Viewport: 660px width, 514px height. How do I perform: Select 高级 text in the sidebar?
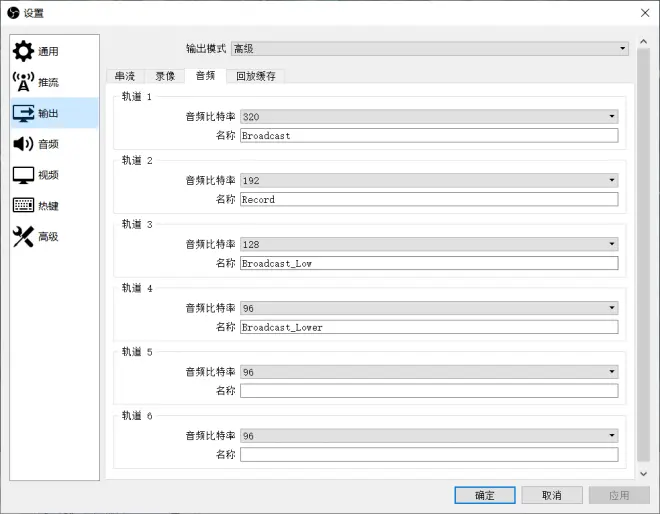[48, 237]
